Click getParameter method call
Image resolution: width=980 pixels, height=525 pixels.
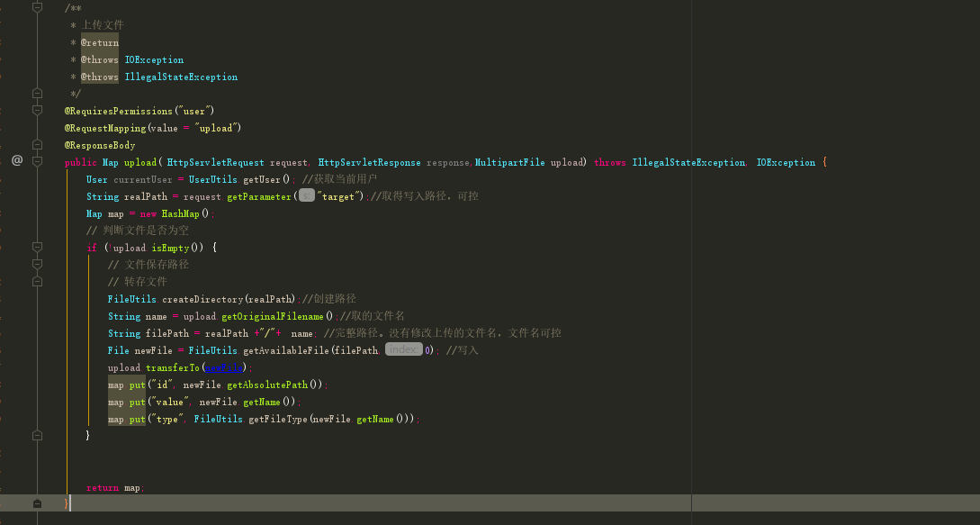pos(259,196)
